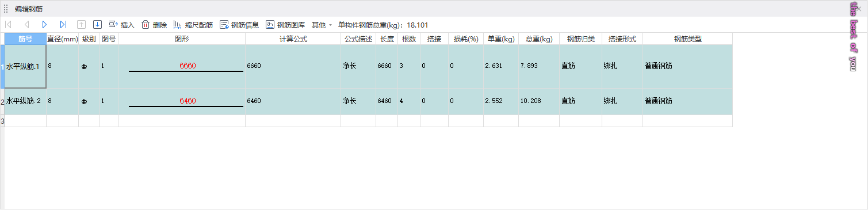Screen dimensions: 868x210
Task: Select 直筋 cell in 水平纵筋.1 row
Action: click(581, 66)
